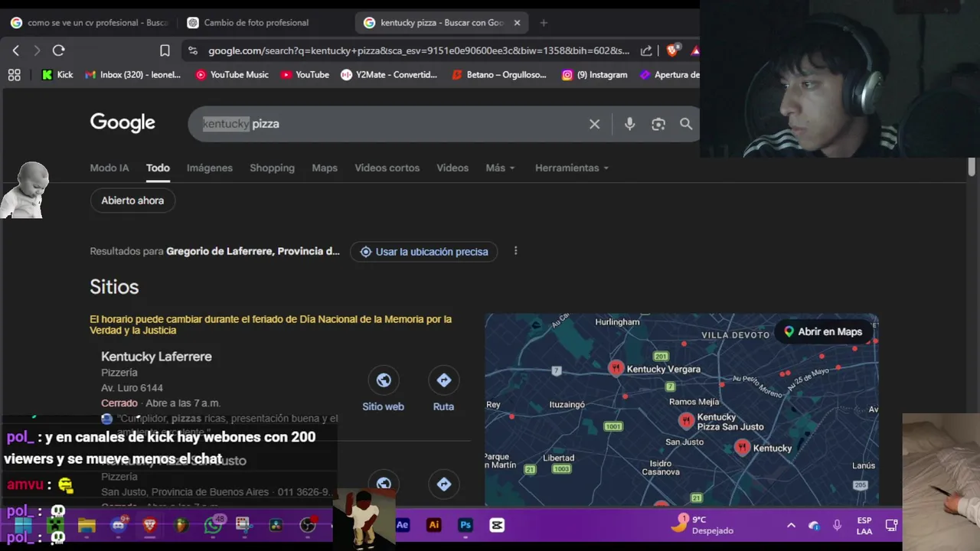Clear the Google search box
Viewport: 980px width, 551px height.
[x=594, y=124]
